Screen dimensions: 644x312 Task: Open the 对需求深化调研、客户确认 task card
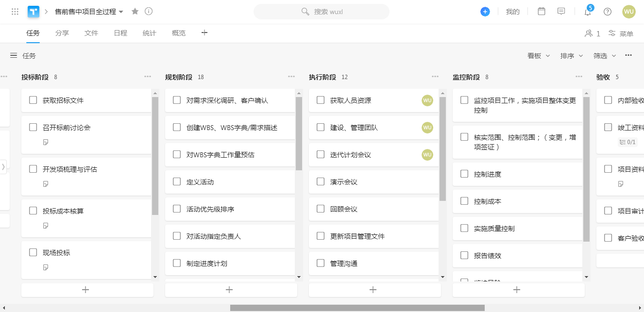[230, 100]
